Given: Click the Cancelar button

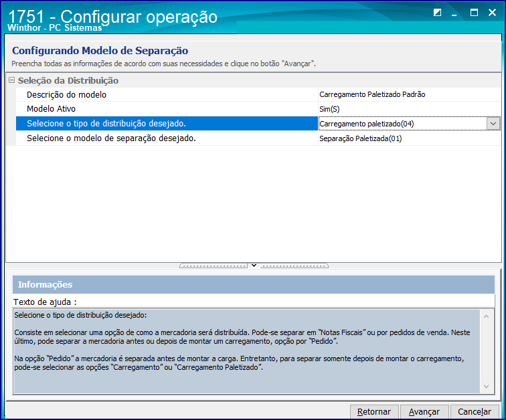Looking at the screenshot, I should point(475,411).
